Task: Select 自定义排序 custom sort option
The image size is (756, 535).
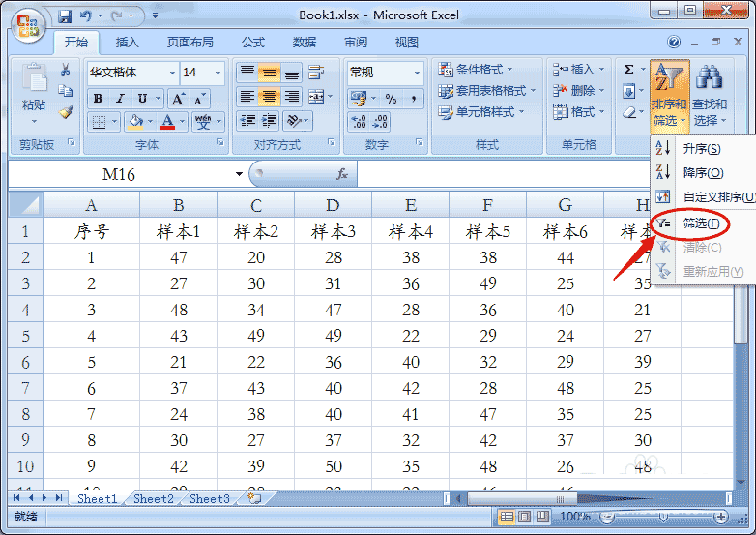Action: (x=718, y=196)
